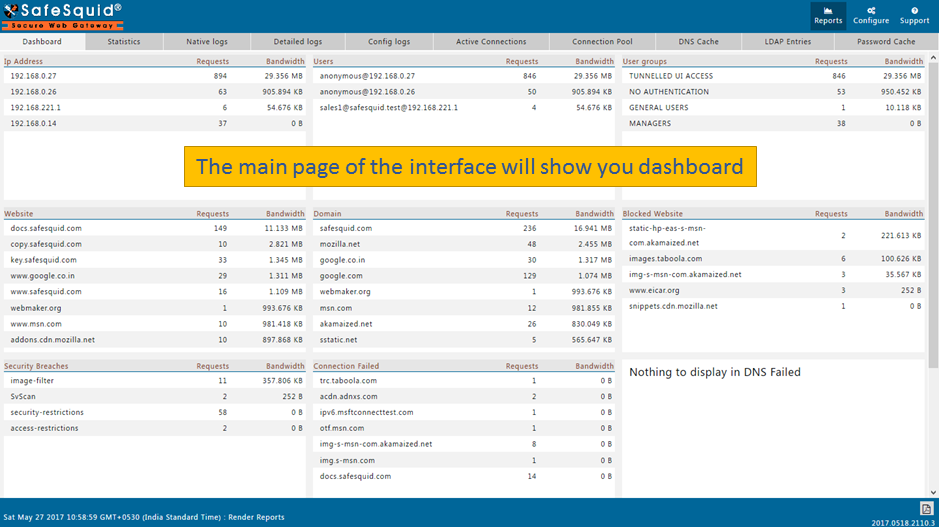
Task: Select user anonymous@192.168.0.27
Action: pos(464,76)
